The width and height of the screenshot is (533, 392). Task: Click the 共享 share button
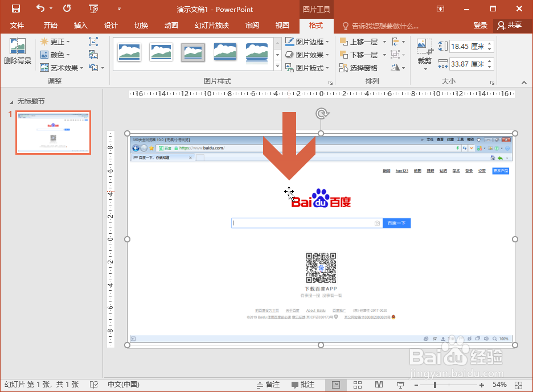[x=510, y=26]
